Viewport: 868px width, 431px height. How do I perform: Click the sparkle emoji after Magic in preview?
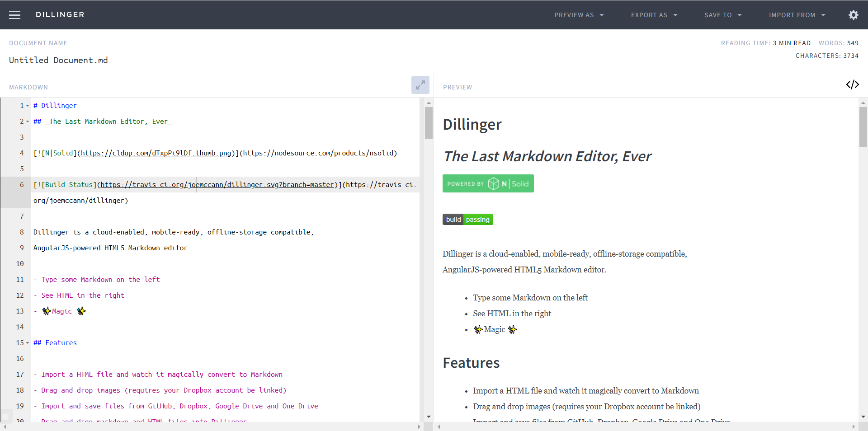(x=512, y=329)
